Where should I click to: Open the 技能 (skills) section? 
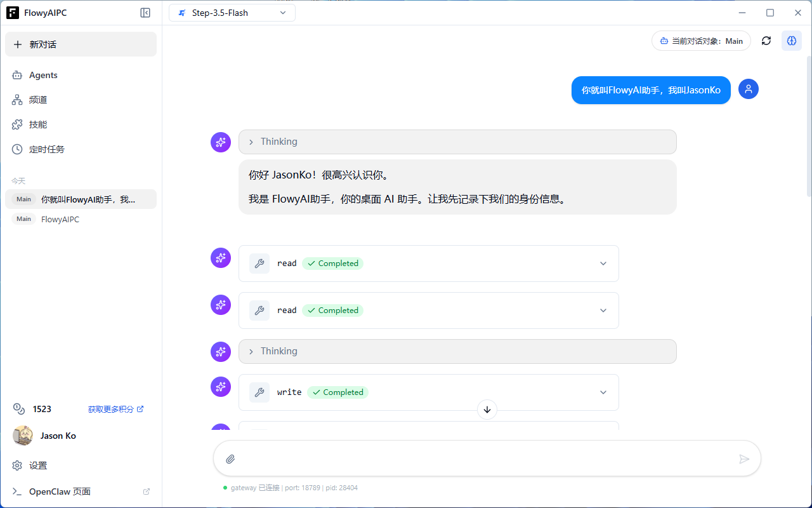(x=37, y=124)
